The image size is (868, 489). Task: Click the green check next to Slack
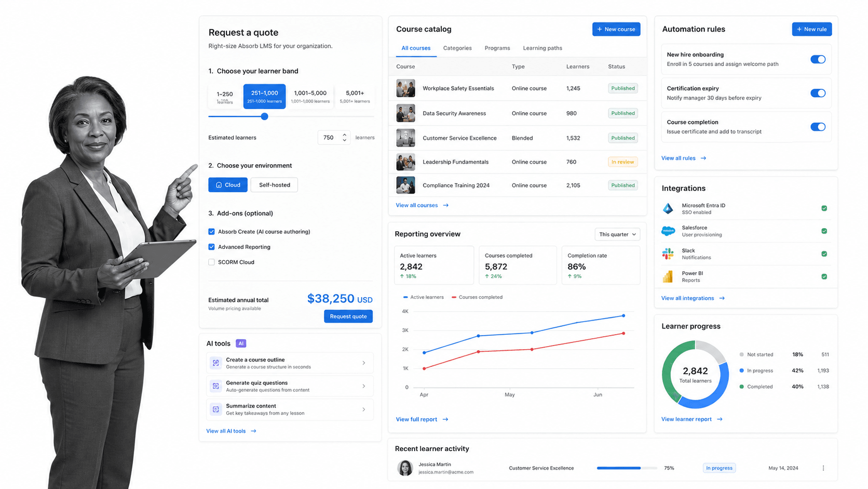click(824, 254)
